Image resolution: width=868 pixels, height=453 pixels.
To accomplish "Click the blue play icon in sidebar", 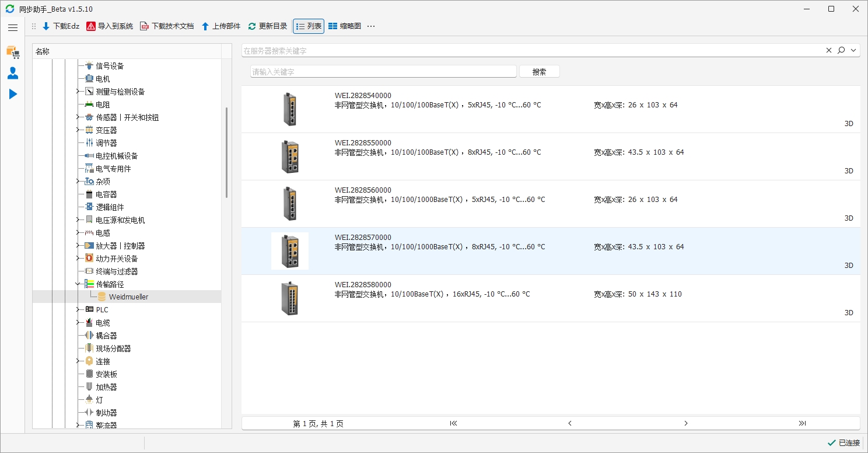I will (x=13, y=94).
